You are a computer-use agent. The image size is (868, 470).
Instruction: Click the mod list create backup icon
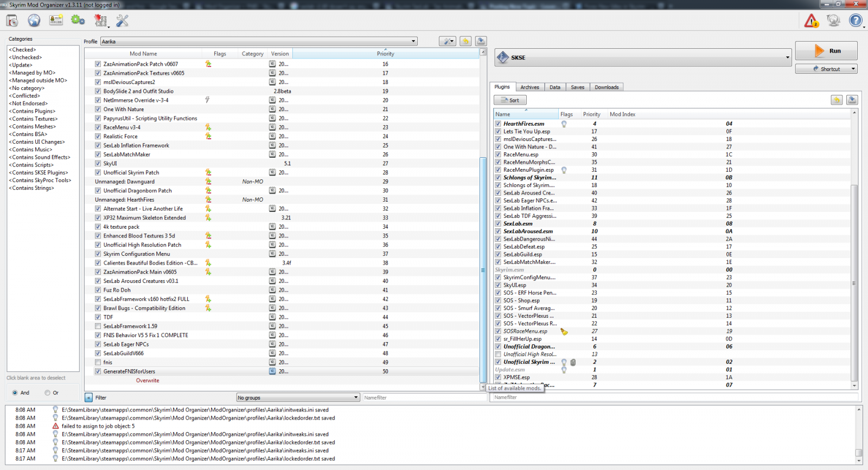click(481, 41)
